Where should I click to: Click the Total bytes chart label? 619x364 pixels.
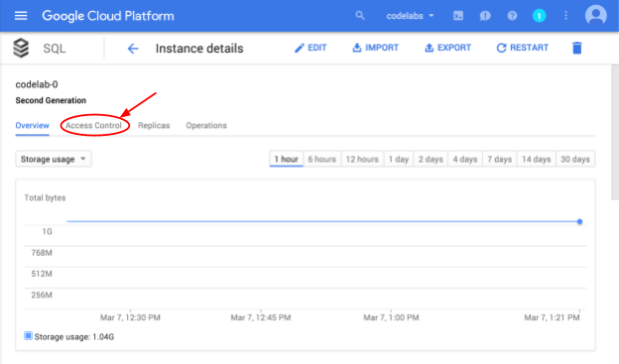(45, 197)
